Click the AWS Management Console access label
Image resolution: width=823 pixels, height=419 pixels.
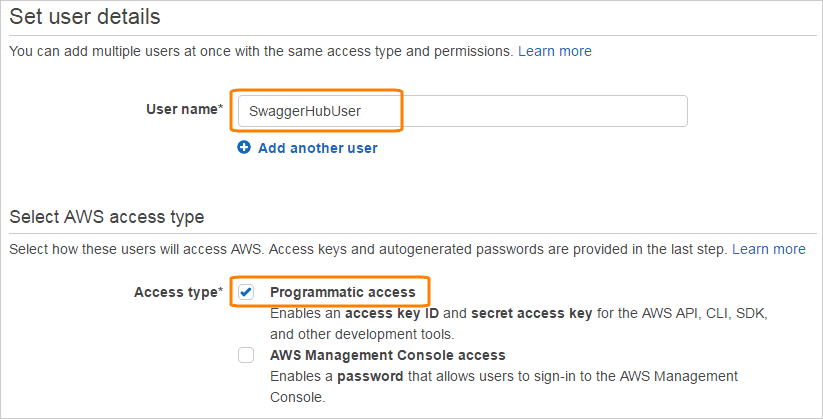pos(387,355)
